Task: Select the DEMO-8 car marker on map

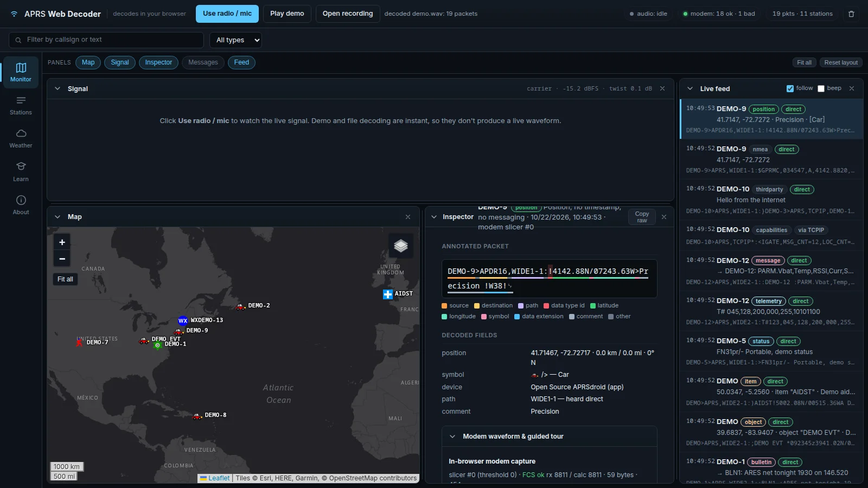Action: click(197, 416)
